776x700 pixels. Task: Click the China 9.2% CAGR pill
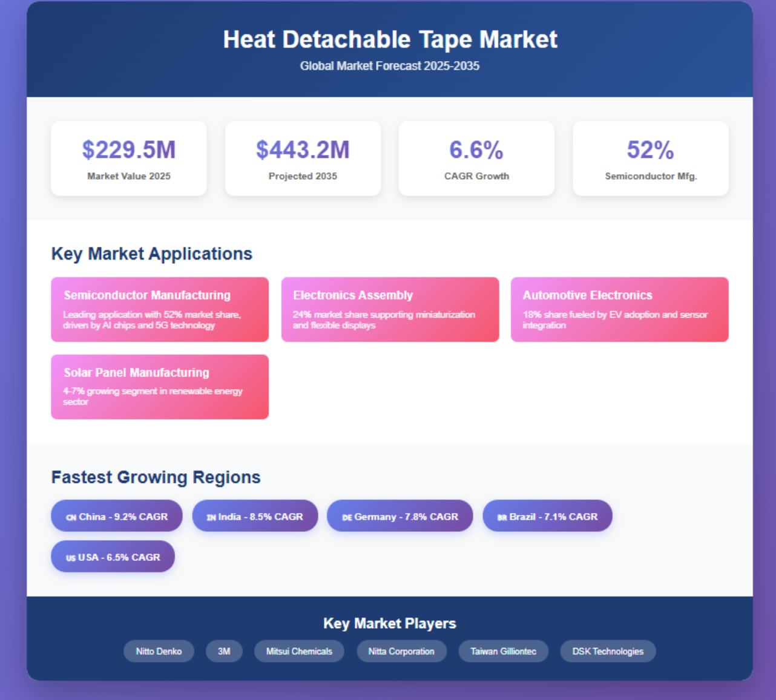coord(116,516)
